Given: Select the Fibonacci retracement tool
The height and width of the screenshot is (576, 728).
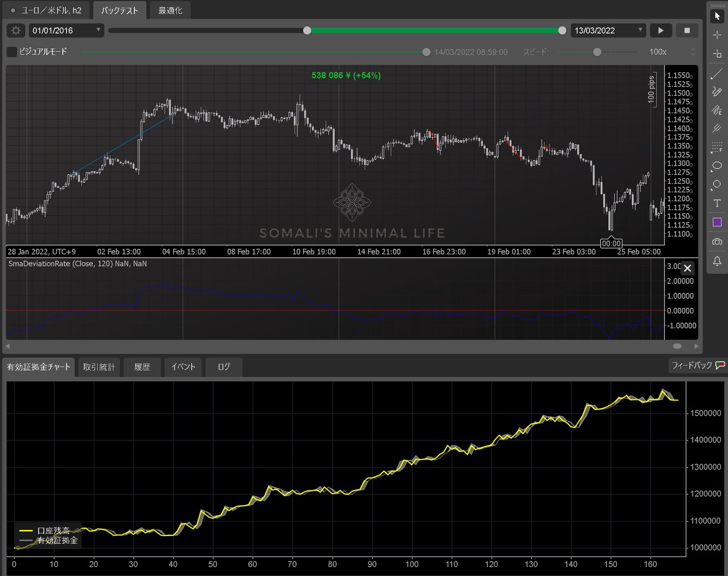Looking at the screenshot, I should [x=717, y=147].
